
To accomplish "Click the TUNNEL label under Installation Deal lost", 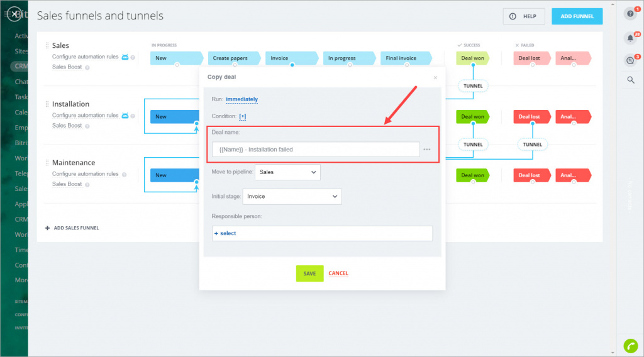I will pos(533,145).
